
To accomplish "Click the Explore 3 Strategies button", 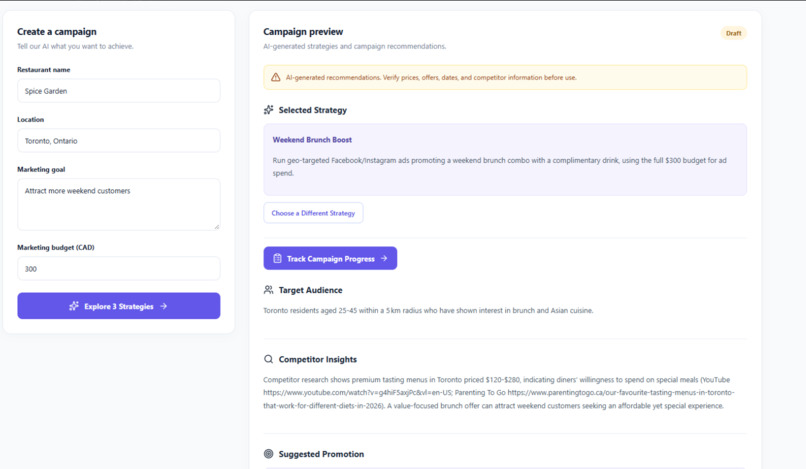I will coord(119,306).
